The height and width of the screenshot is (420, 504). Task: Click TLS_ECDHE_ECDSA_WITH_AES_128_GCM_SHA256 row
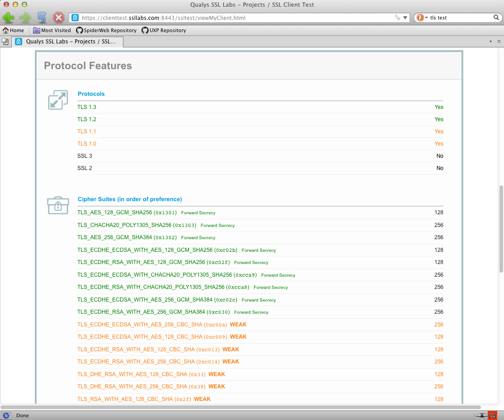(260, 250)
